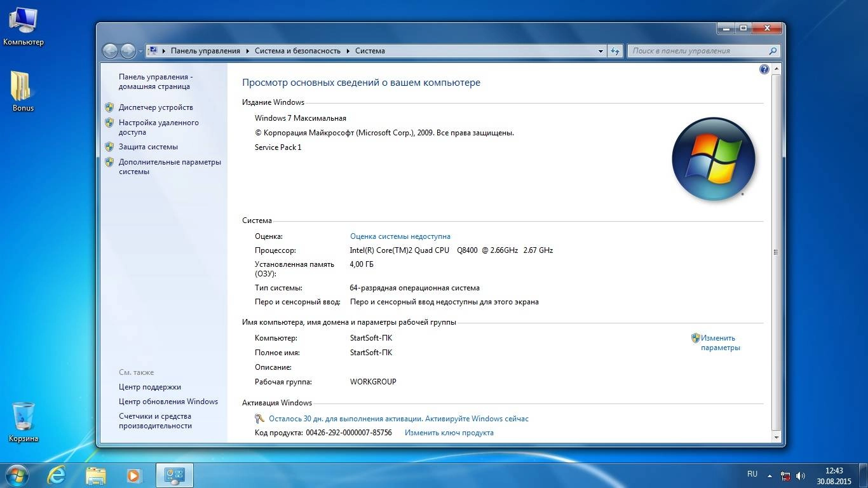Click the Активируйте Windows сейчас activation link

tap(477, 419)
